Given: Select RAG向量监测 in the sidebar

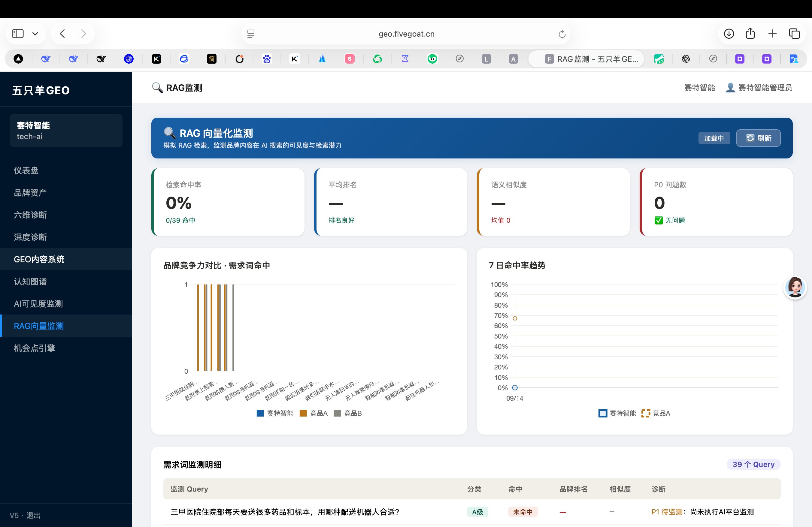Looking at the screenshot, I should (x=66, y=326).
